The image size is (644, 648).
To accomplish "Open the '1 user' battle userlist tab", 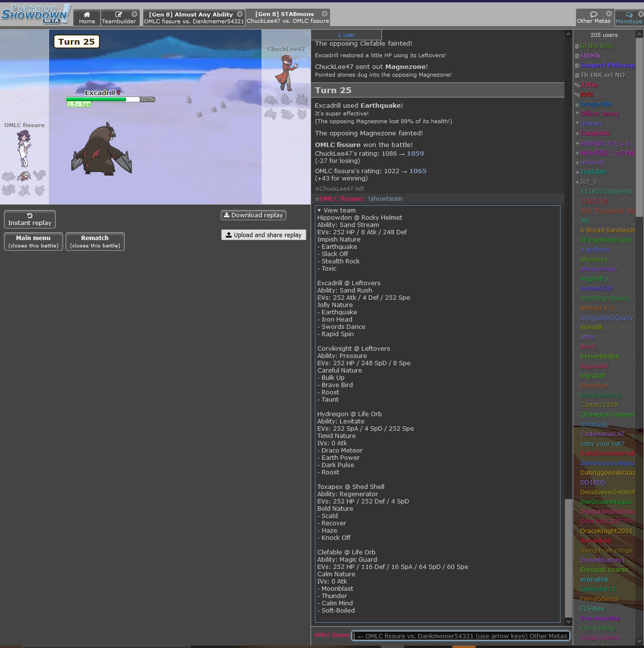I will point(347,35).
